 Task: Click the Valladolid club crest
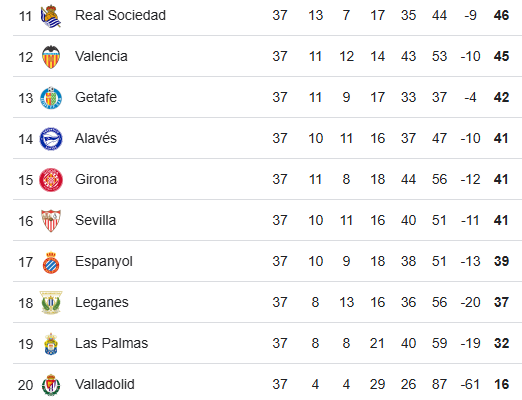pyautogui.click(x=51, y=385)
